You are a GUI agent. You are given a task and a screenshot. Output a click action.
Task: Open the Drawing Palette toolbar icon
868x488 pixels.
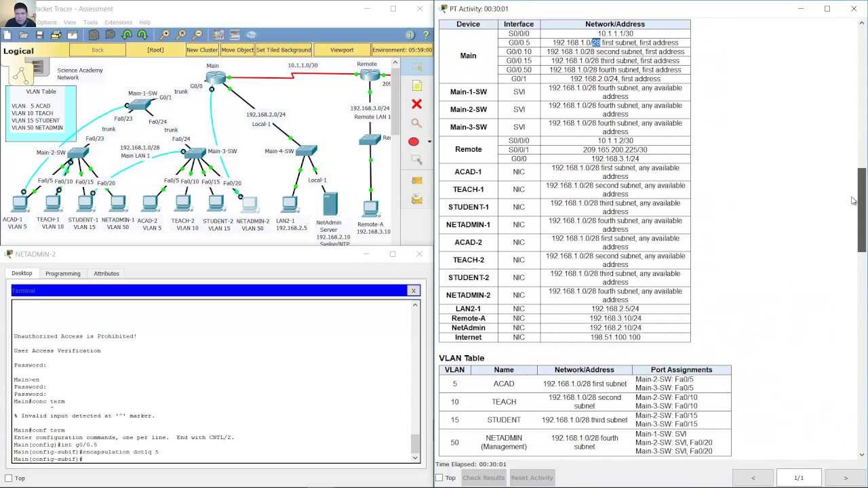click(x=218, y=35)
